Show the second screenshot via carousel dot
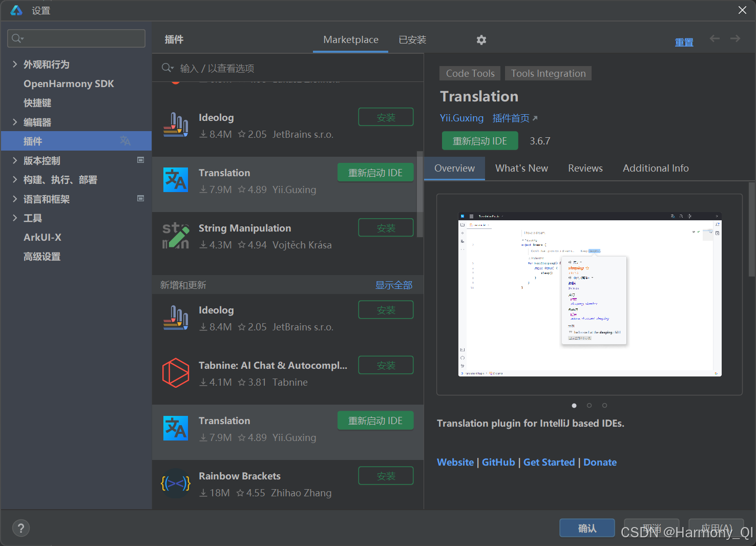 tap(590, 405)
